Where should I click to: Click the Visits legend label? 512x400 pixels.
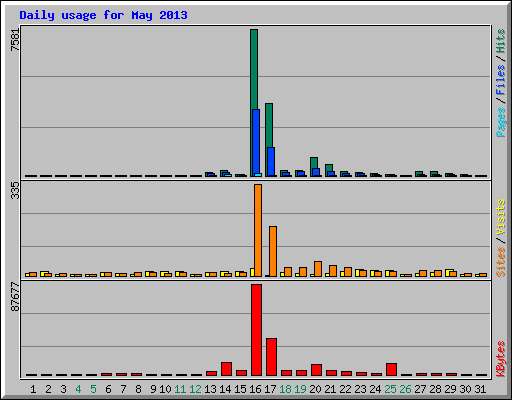tap(501, 218)
